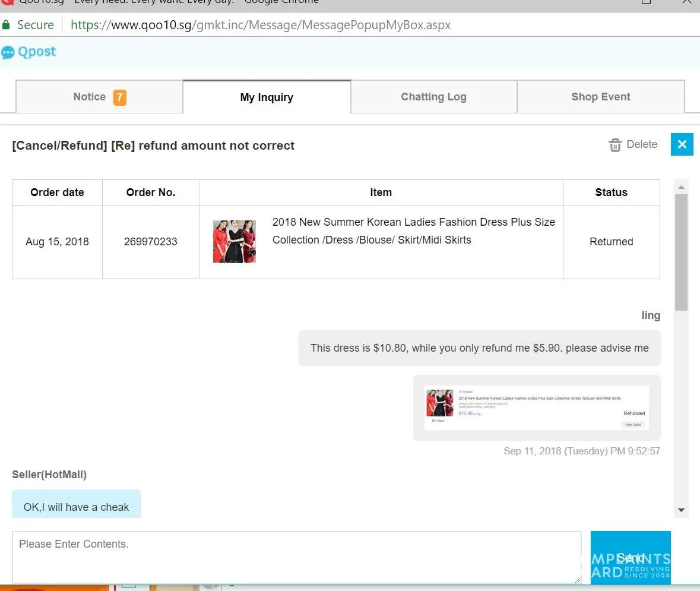Click the message box resize handle
Image resolution: width=700 pixels, height=591 pixels.
pyautogui.click(x=577, y=580)
